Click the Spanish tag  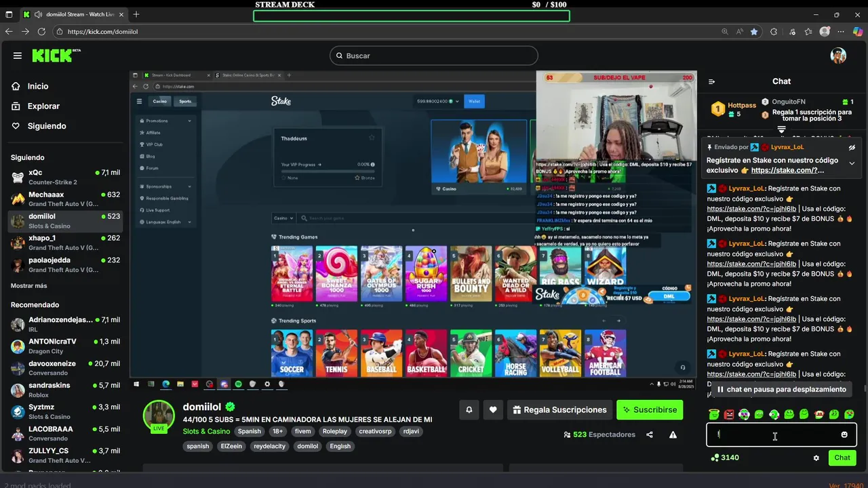coord(249,431)
